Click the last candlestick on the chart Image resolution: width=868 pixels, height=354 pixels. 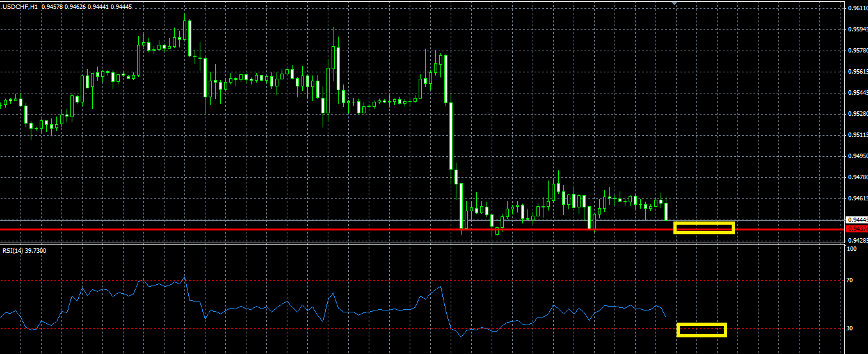[666, 211]
